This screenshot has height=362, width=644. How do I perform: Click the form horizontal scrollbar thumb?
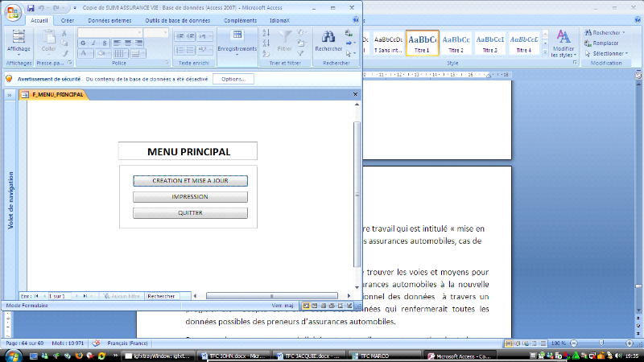(x=272, y=296)
